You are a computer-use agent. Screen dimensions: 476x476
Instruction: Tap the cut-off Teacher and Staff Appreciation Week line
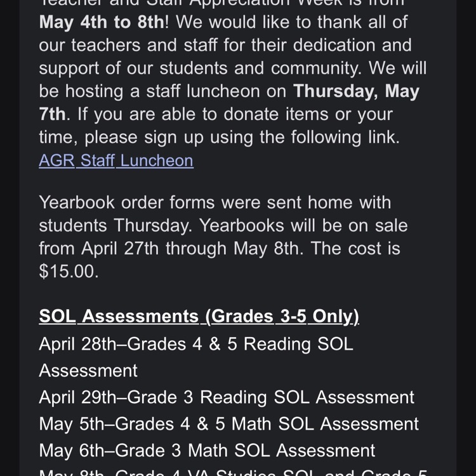222,3
